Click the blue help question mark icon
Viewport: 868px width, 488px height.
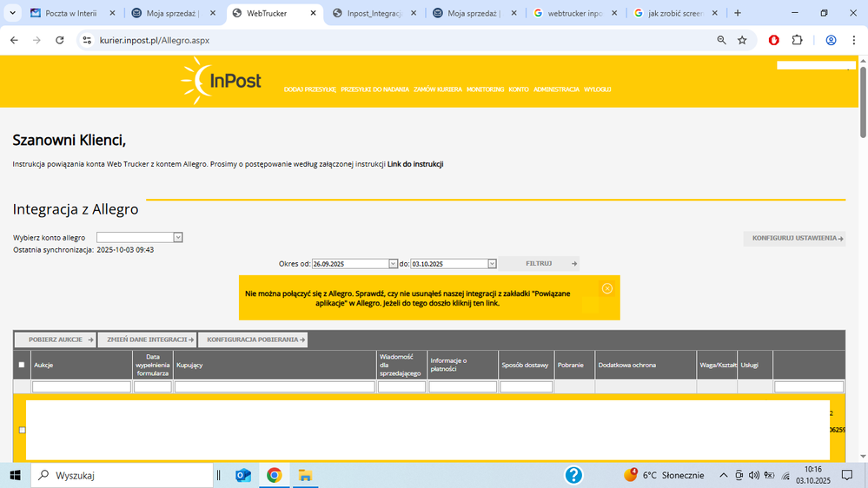pos(573,475)
